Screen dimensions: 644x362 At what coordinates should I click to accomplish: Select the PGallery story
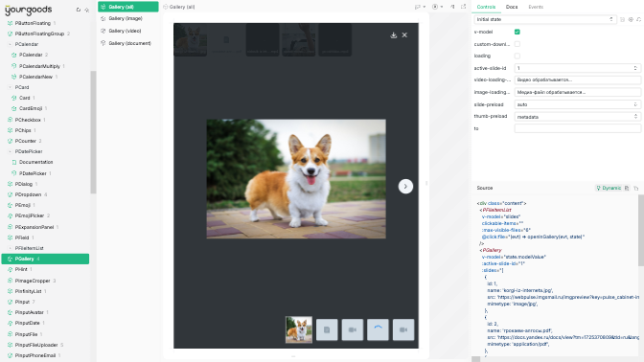(45, 259)
